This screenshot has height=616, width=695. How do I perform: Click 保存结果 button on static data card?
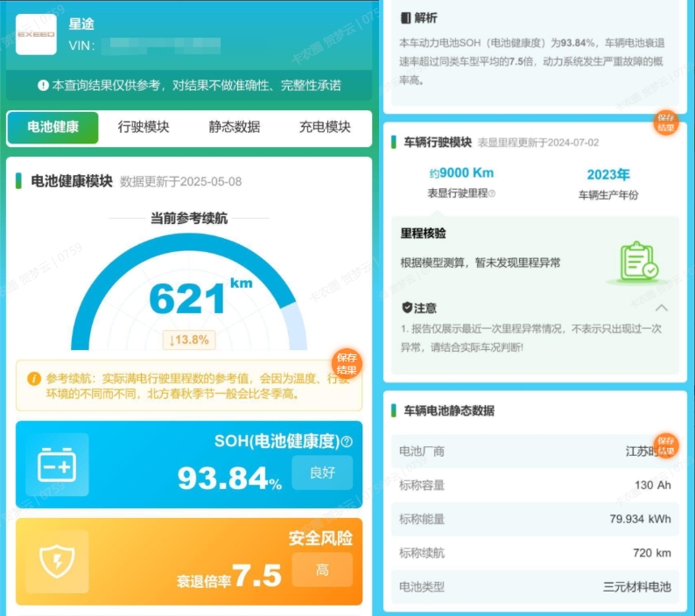[666, 446]
